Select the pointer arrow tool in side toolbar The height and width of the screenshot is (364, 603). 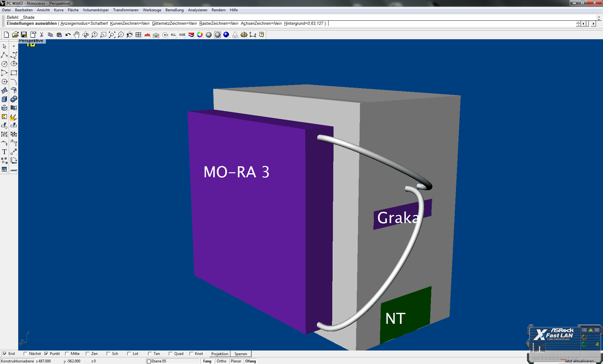pyautogui.click(x=4, y=46)
